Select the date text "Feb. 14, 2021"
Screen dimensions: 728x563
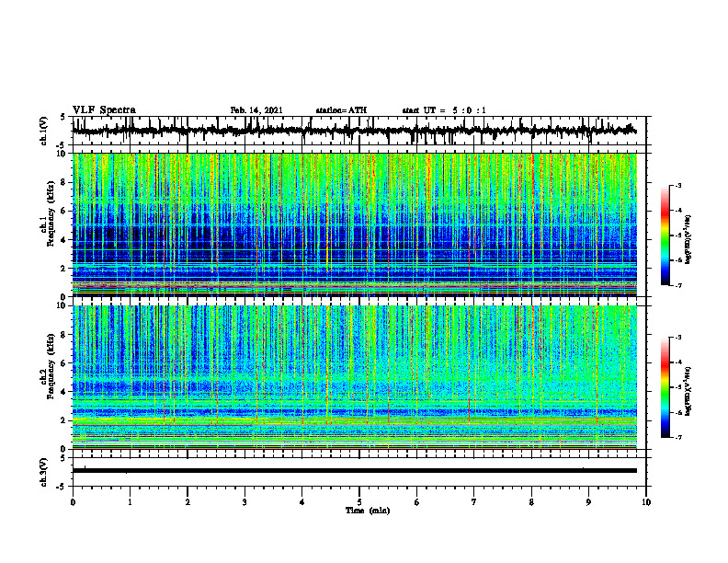256,110
